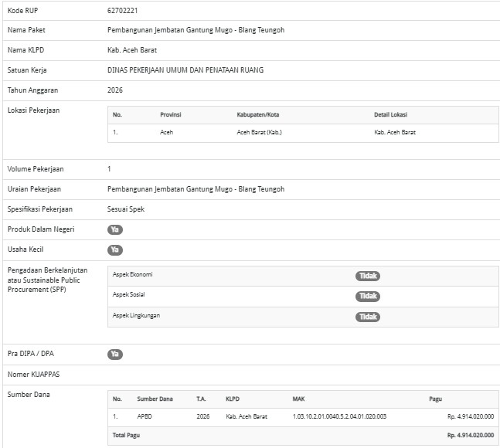The image size is (500, 448).
Task: Click the Ya badge for Pra DIPA / DPA
Action: point(114,354)
